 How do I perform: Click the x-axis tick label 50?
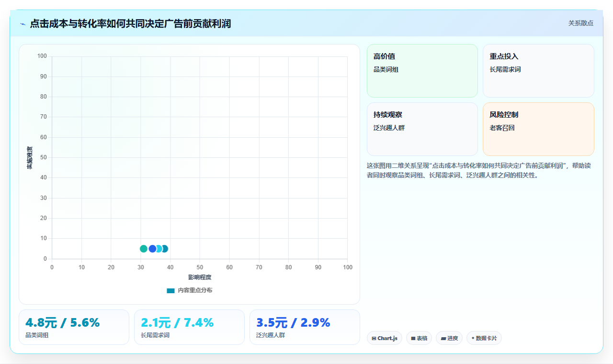click(200, 267)
